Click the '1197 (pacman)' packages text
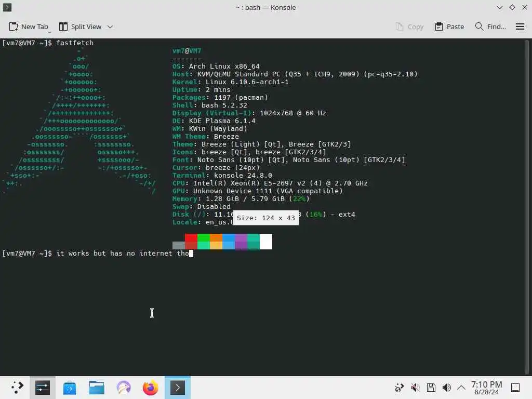The image size is (532, 399). pos(241,97)
